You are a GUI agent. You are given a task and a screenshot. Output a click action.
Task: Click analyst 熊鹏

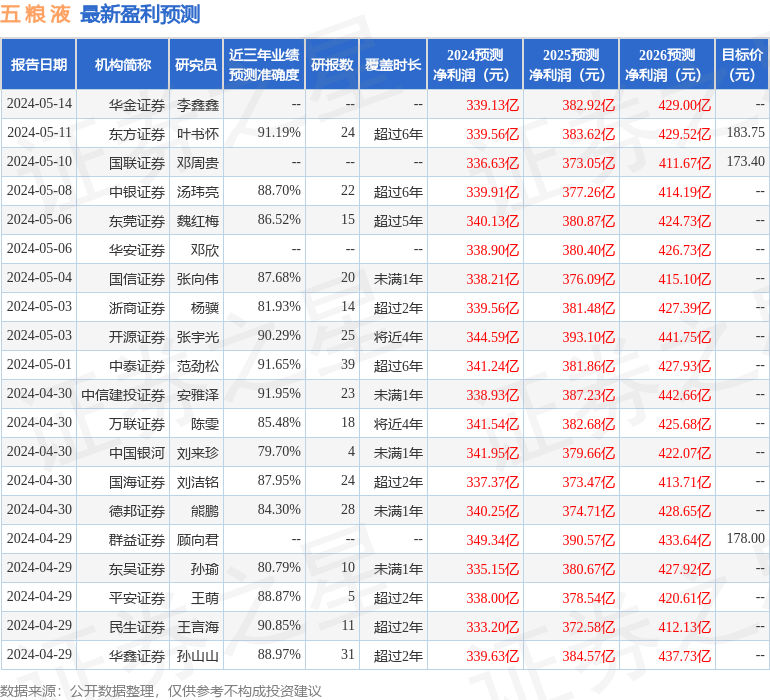205,511
